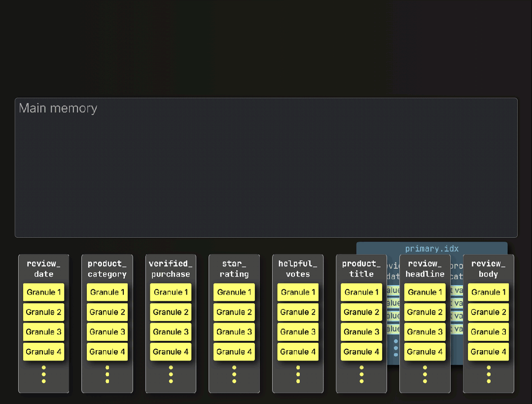The width and height of the screenshot is (532, 404).
Task: Click Granule 4 in review_date column
Action: pyautogui.click(x=43, y=352)
